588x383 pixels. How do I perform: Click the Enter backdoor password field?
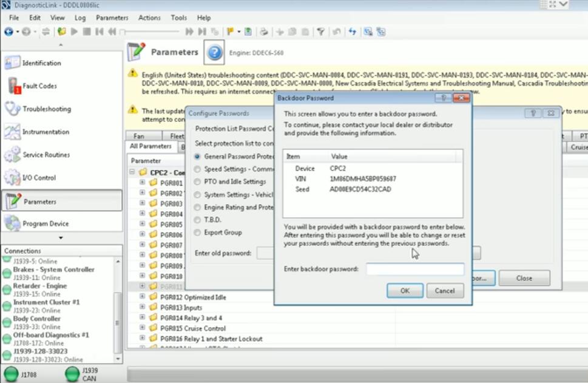click(415, 269)
